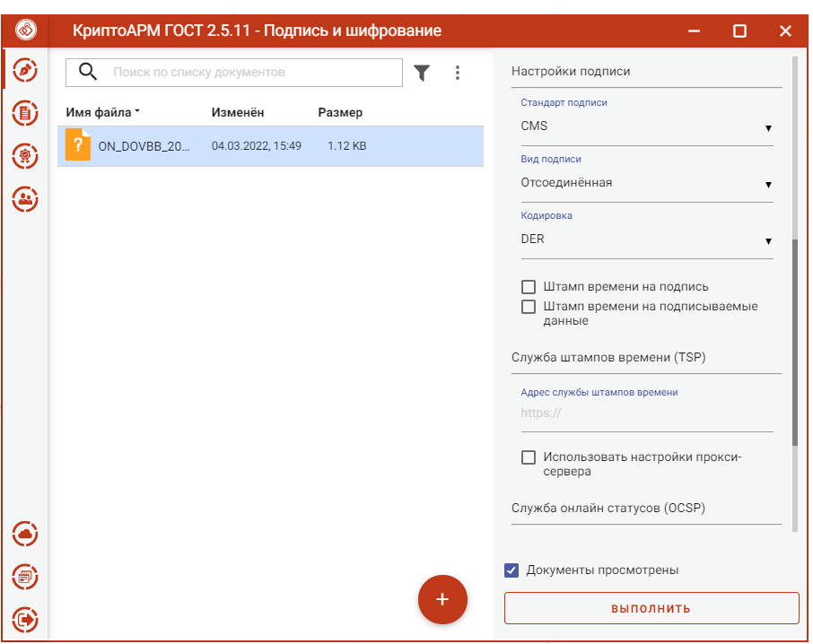
Task: Click the Настройки подписи section heading
Action: [x=571, y=72]
